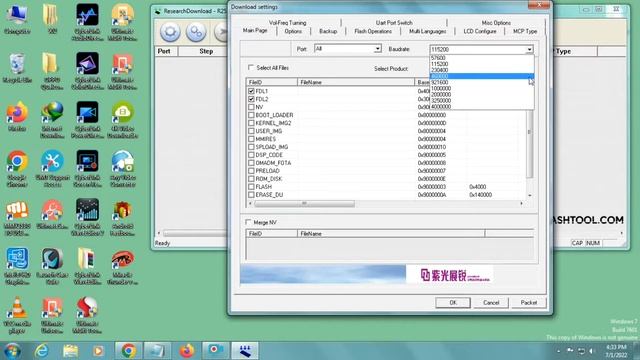
Task: Click the taskbar clock showing date and time
Action: pyautogui.click(x=616, y=351)
